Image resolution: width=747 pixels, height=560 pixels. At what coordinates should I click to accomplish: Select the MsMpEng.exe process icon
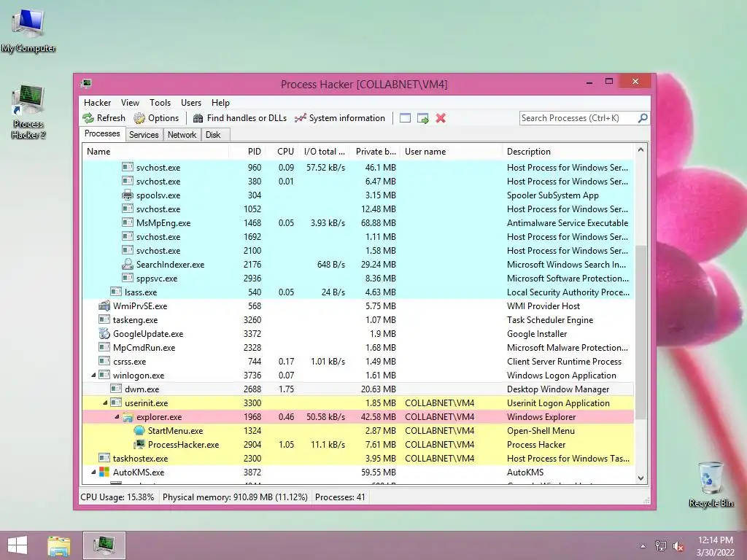127,222
